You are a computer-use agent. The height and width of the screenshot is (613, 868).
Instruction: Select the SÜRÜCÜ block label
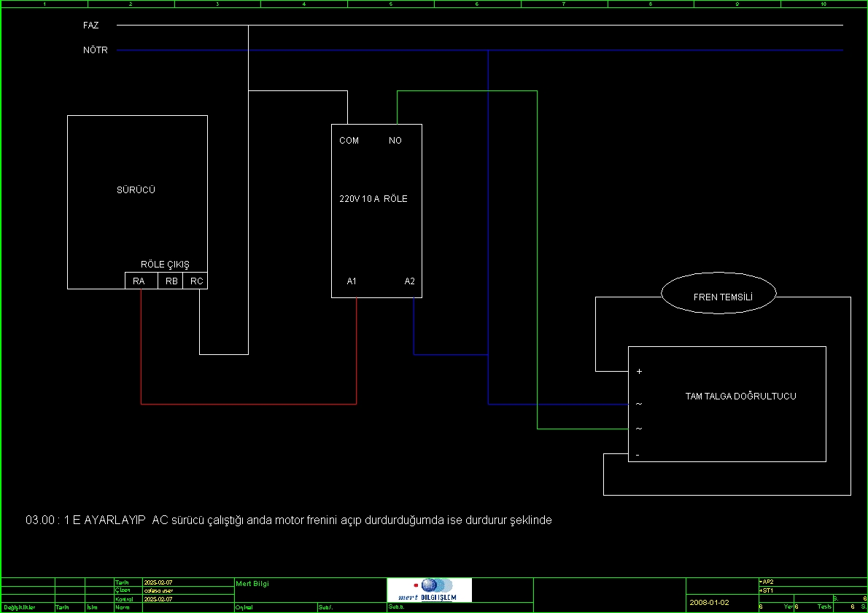pyautogui.click(x=136, y=190)
